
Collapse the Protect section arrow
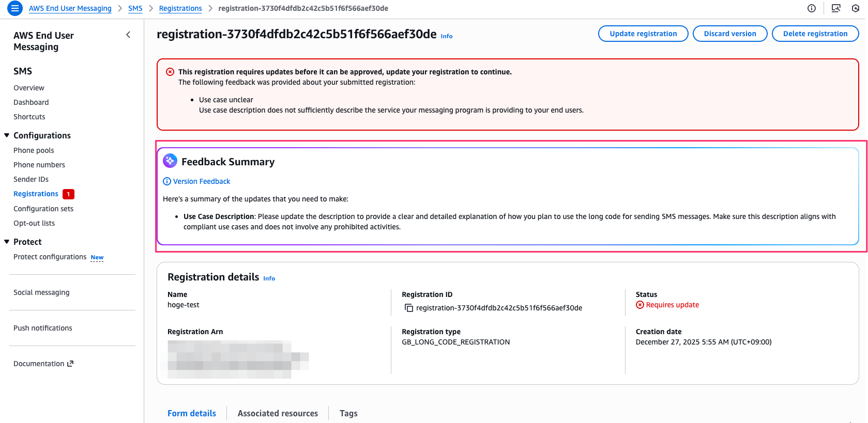[x=7, y=242]
